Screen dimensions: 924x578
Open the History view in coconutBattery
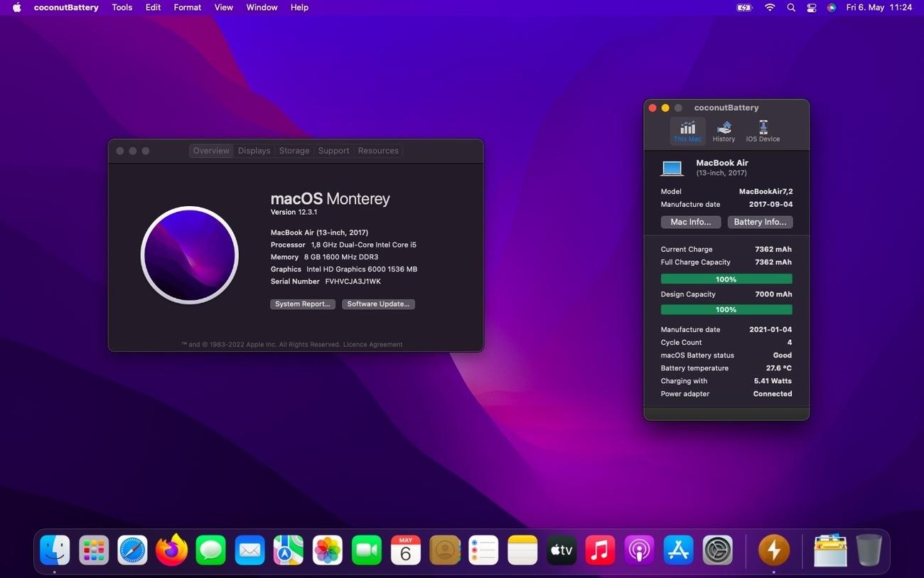(724, 132)
